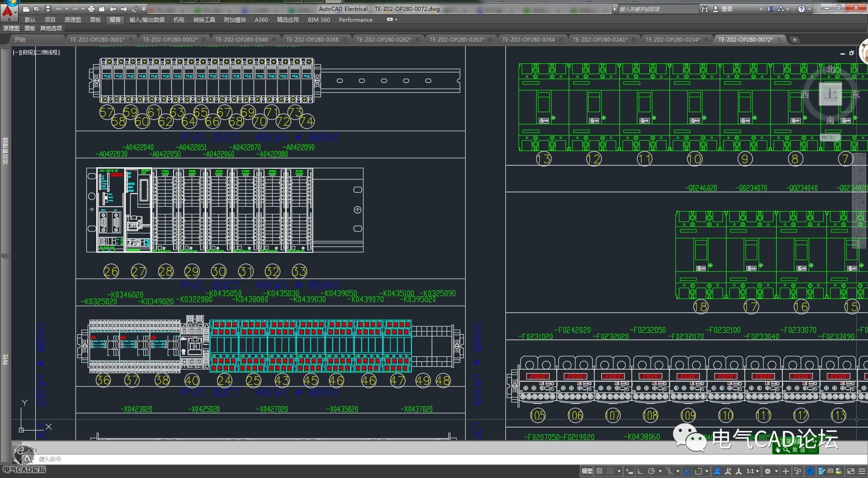Click the A360 triangle icon in title bar
This screenshot has width=868, height=478.
click(781, 9)
